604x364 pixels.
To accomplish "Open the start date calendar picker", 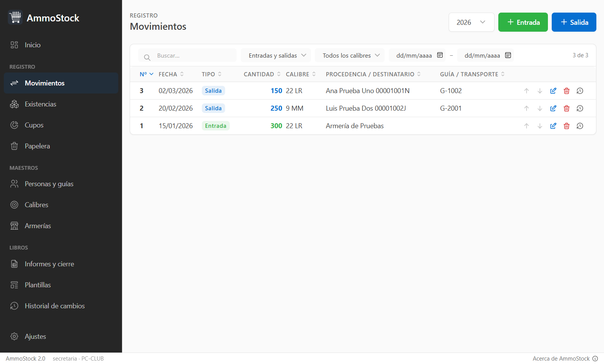I will tap(440, 55).
